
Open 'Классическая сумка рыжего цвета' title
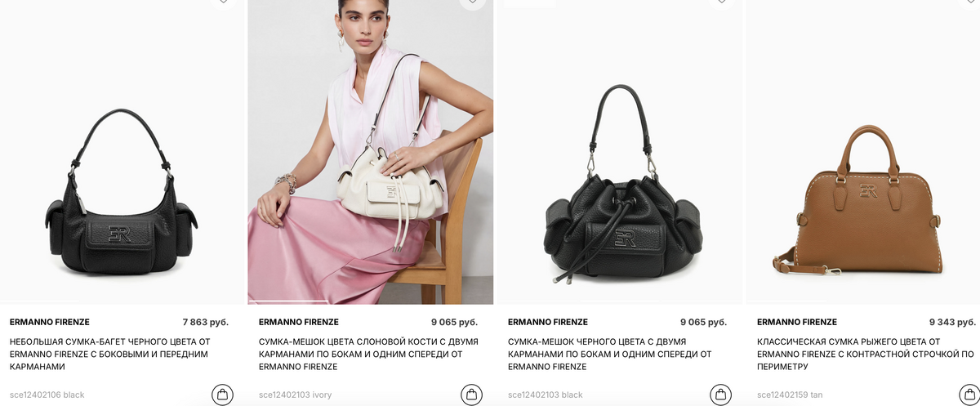(866, 355)
